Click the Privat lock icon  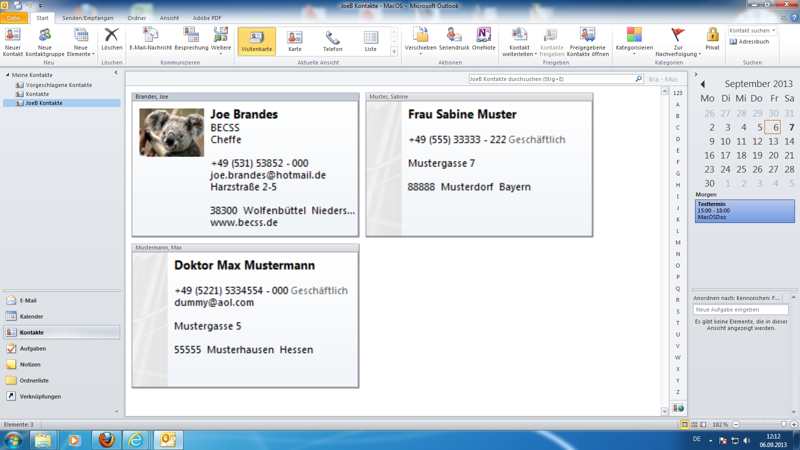[x=712, y=40]
